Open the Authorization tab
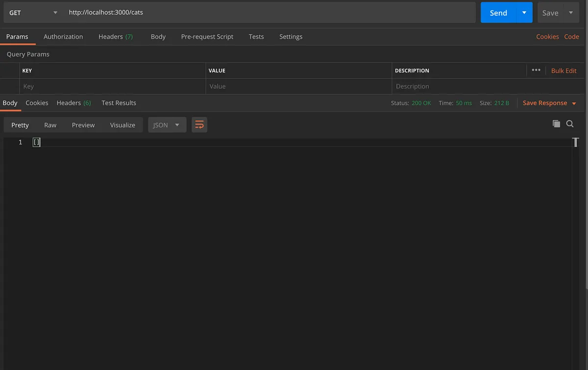 (x=63, y=37)
